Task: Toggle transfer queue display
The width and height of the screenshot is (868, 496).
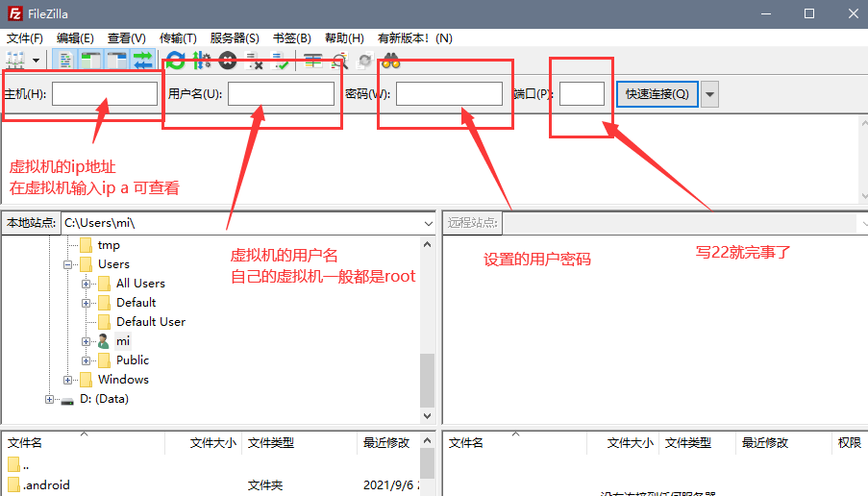Action: 143,61
